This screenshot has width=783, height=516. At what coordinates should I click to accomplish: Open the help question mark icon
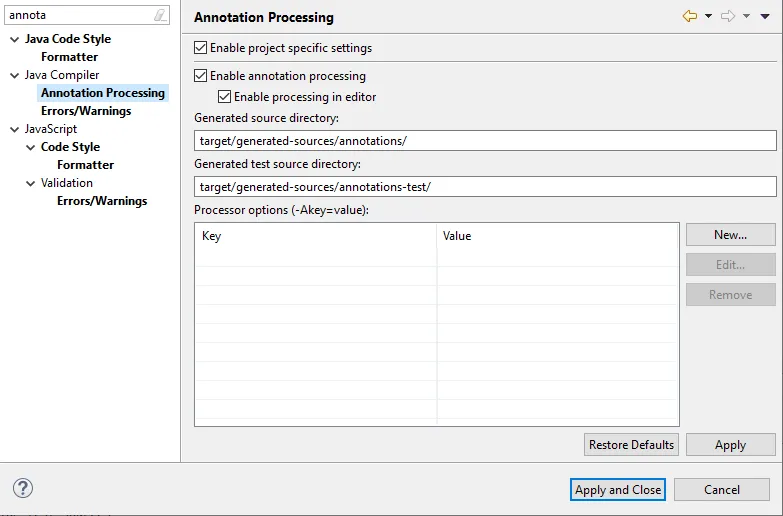coord(23,488)
